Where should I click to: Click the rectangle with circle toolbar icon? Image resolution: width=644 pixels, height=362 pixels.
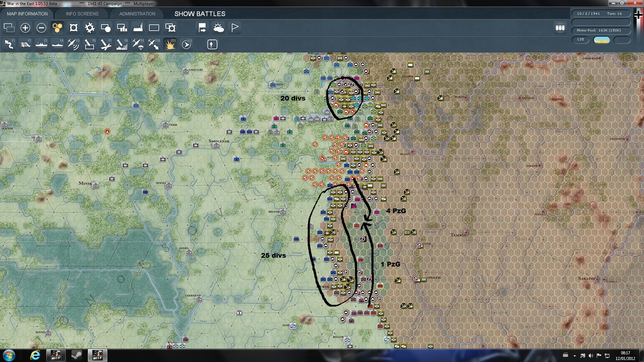(x=106, y=27)
